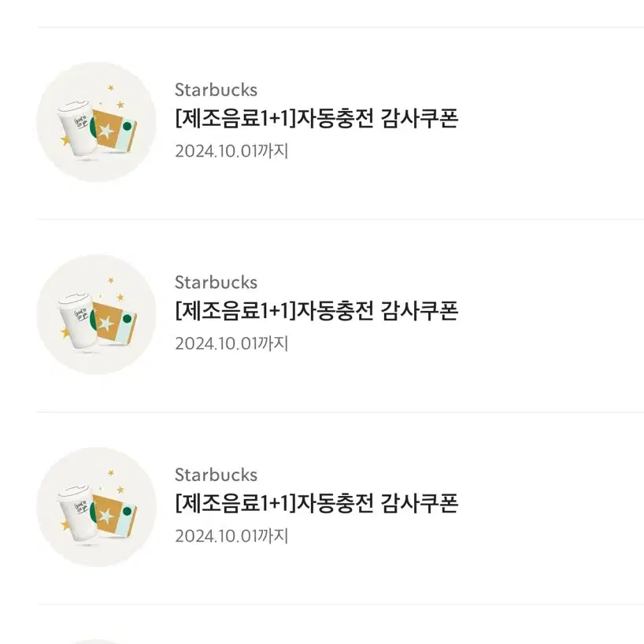Tap the gold star card in the third coupon icon
The width and height of the screenshot is (644, 644).
tap(107, 515)
